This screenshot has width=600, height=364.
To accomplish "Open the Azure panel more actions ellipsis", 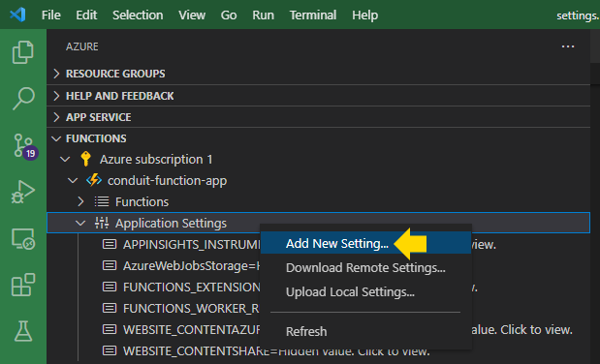I will click(x=568, y=46).
